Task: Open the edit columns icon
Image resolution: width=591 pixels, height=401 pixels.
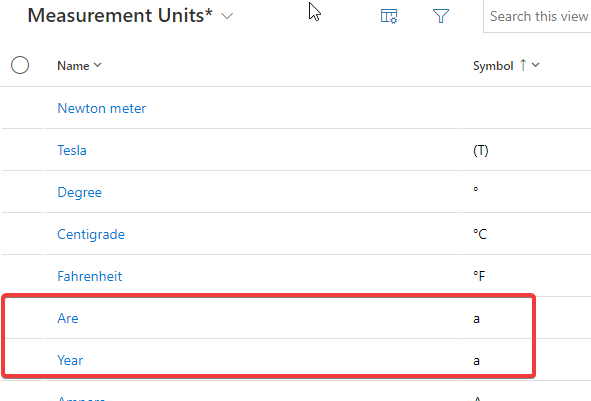Action: [x=389, y=16]
